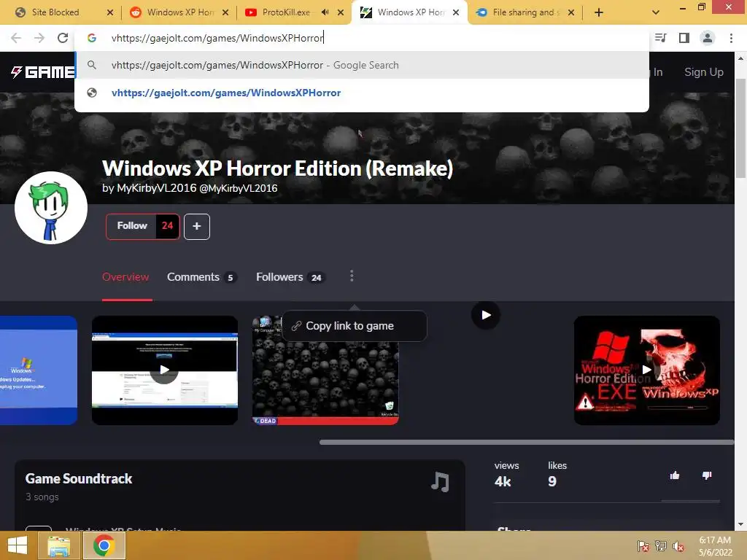Click the page scroll down arrow
747x560 pixels.
pos(740,525)
